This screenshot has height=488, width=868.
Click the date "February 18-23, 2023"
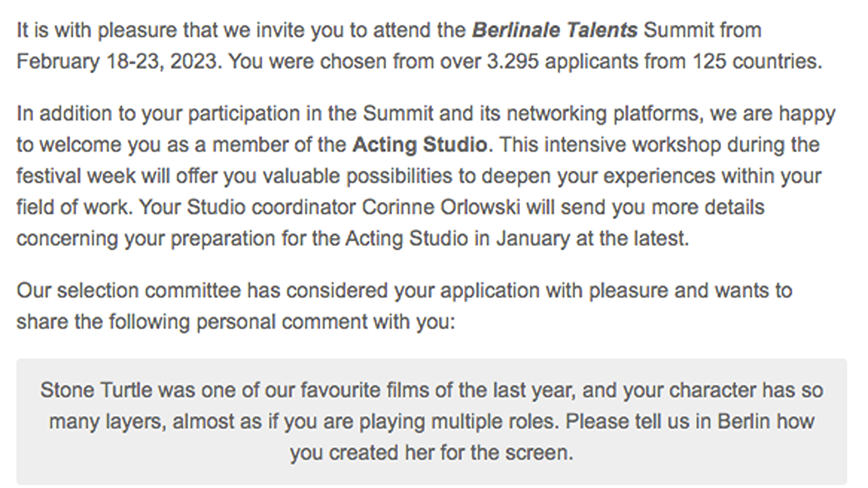coord(118,62)
